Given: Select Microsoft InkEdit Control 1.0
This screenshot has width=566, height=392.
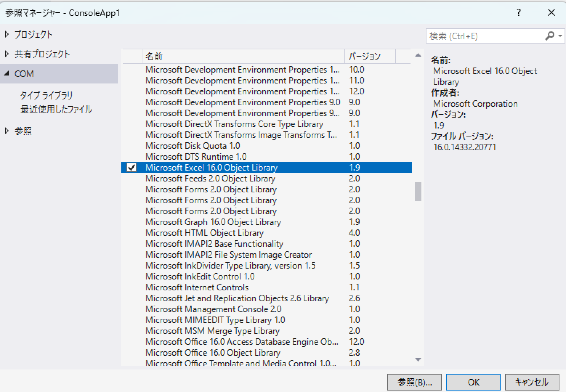Looking at the screenshot, I should click(x=267, y=276).
